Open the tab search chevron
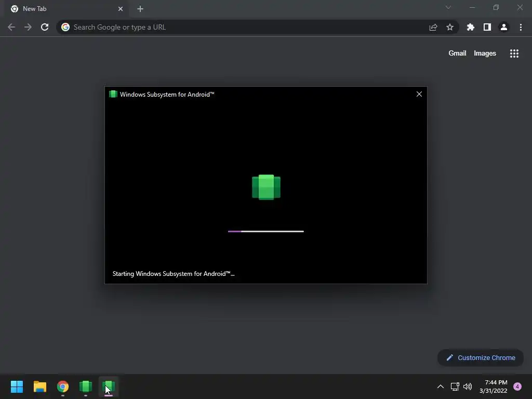Screen dimensions: 532x399 448,7
